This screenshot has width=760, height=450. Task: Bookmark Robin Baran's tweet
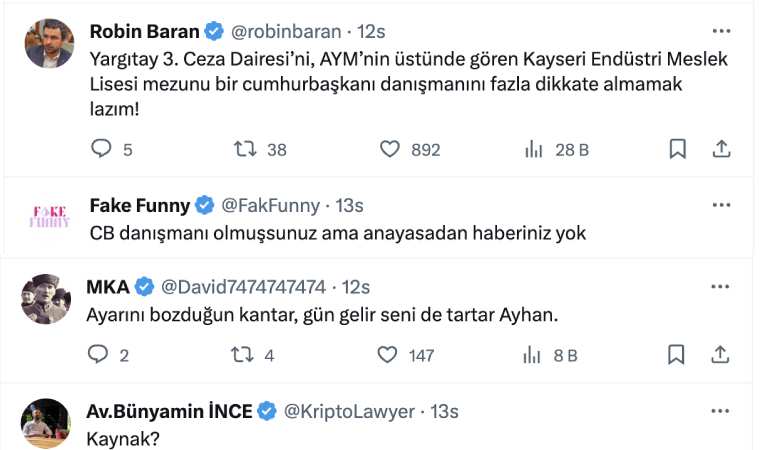pos(677,149)
